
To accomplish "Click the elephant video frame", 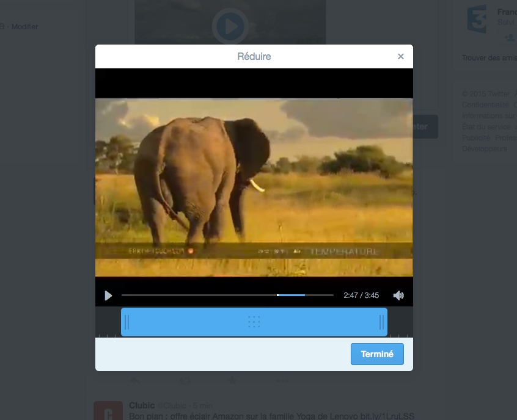I will click(x=254, y=187).
